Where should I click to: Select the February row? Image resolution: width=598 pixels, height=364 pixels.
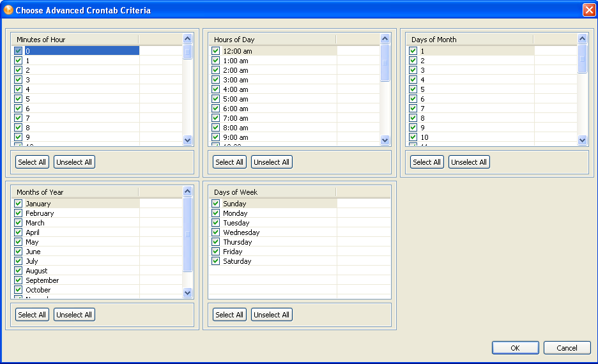(x=97, y=213)
